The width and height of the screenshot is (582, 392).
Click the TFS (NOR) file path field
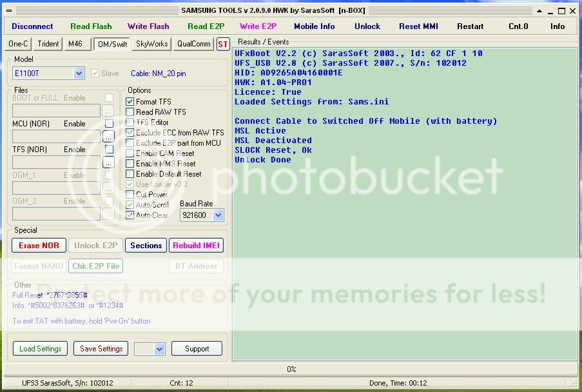point(56,162)
